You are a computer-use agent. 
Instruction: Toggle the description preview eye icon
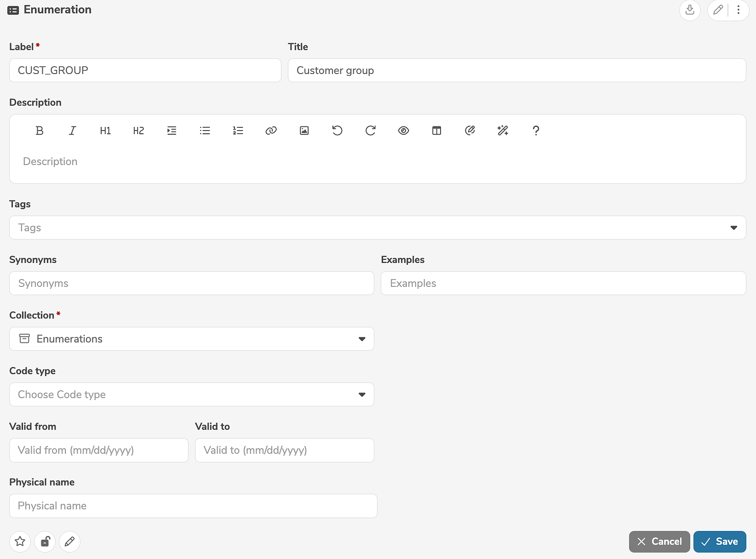[x=403, y=131]
